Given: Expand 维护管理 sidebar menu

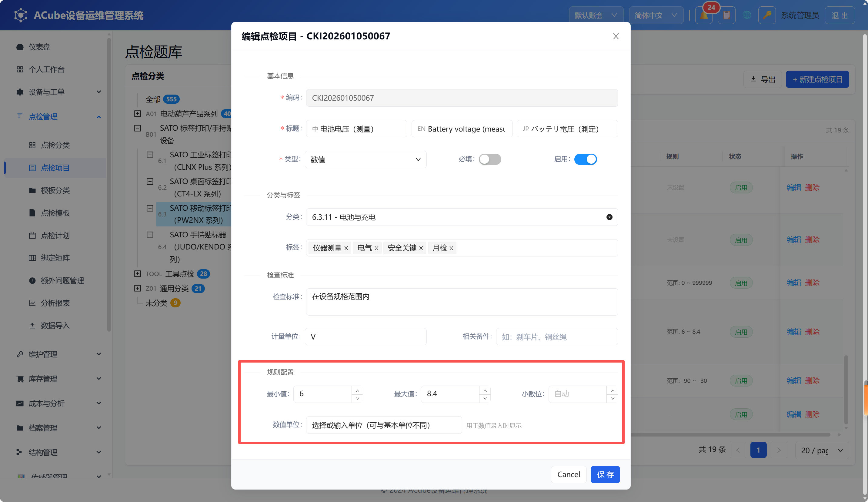Looking at the screenshot, I should [58, 354].
